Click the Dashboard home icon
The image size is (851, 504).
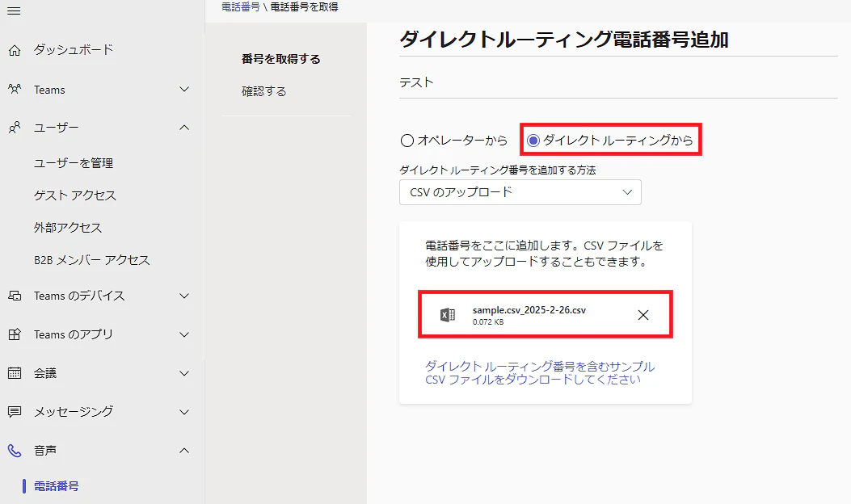[15, 50]
